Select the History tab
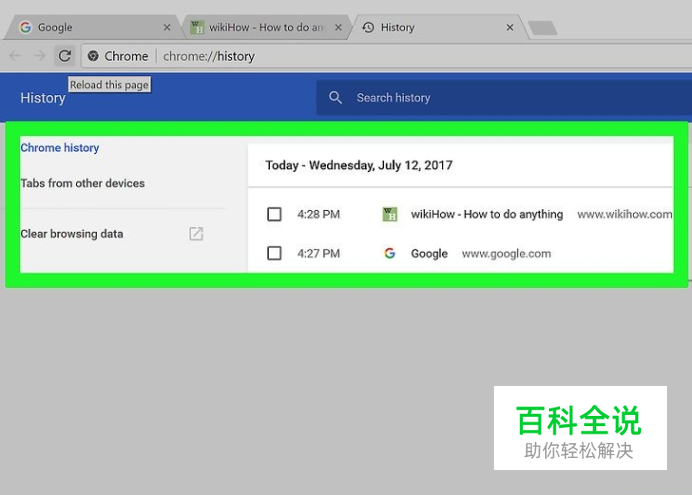The width and height of the screenshot is (692, 495). (437, 27)
